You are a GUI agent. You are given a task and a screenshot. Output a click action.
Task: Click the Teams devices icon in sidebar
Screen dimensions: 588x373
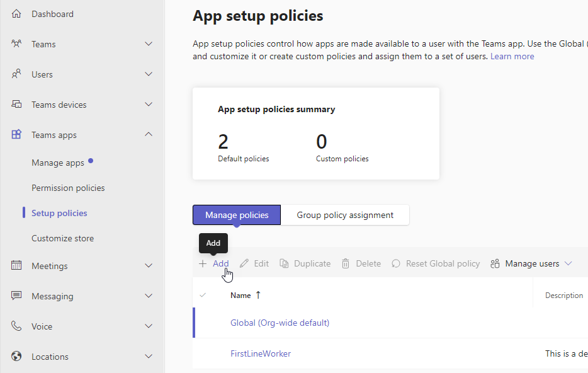pyautogui.click(x=16, y=105)
